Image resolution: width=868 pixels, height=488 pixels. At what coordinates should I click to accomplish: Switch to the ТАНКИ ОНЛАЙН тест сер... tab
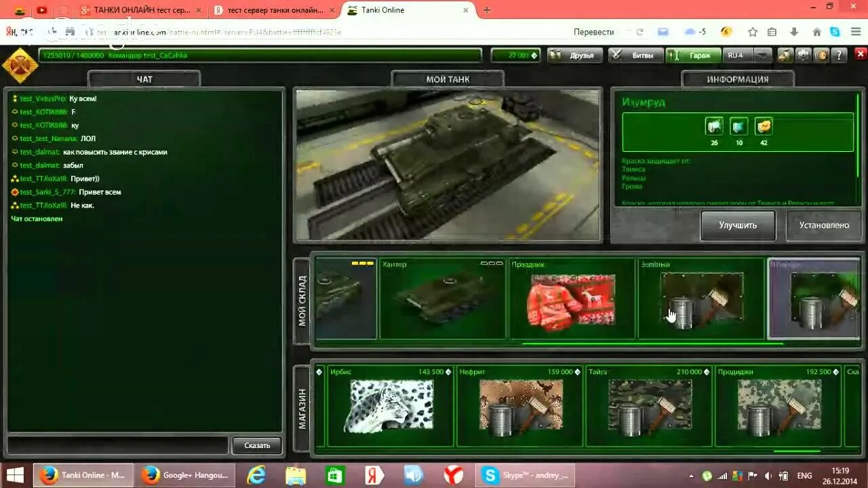[140, 10]
